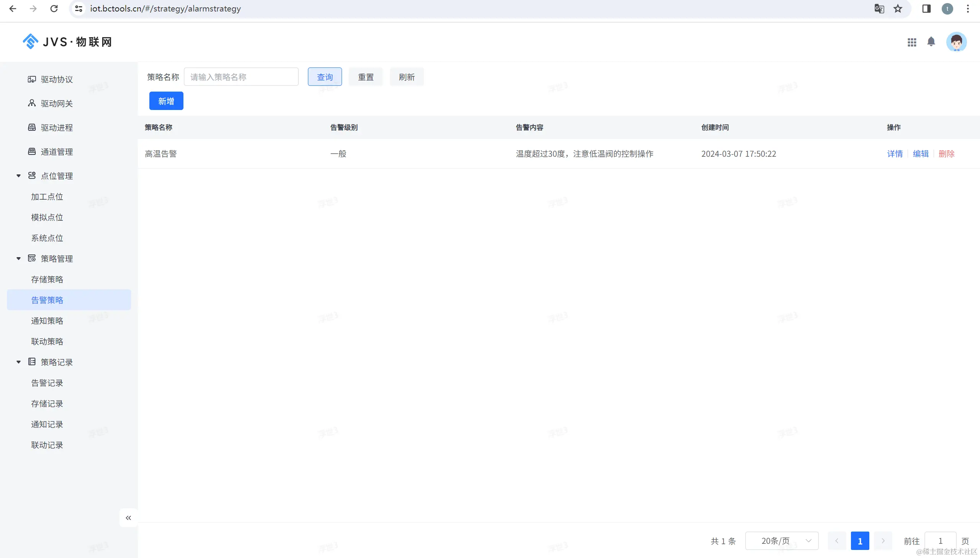980x558 pixels.
Task: Collapse the 点位管理 tree group
Action: point(18,176)
